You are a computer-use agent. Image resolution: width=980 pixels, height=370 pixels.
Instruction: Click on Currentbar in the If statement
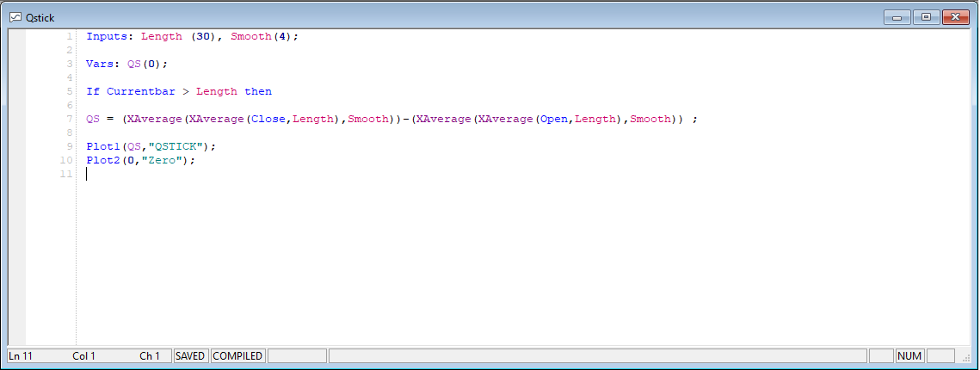[141, 91]
